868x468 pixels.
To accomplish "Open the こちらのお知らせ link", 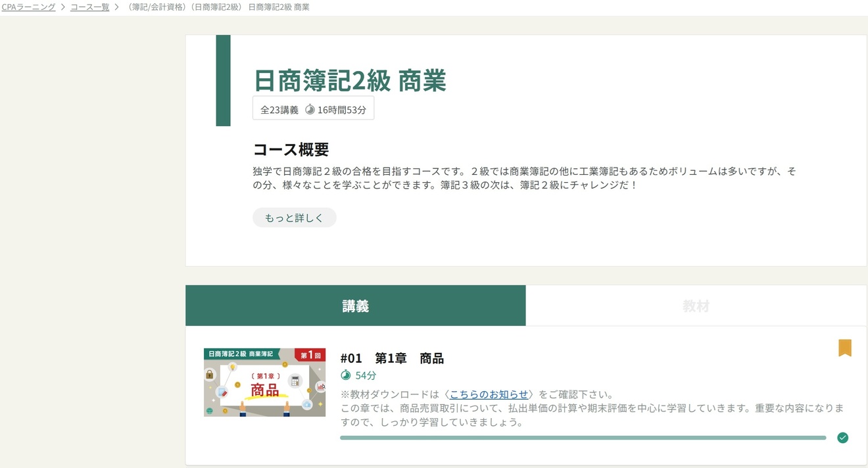I will tap(489, 394).
